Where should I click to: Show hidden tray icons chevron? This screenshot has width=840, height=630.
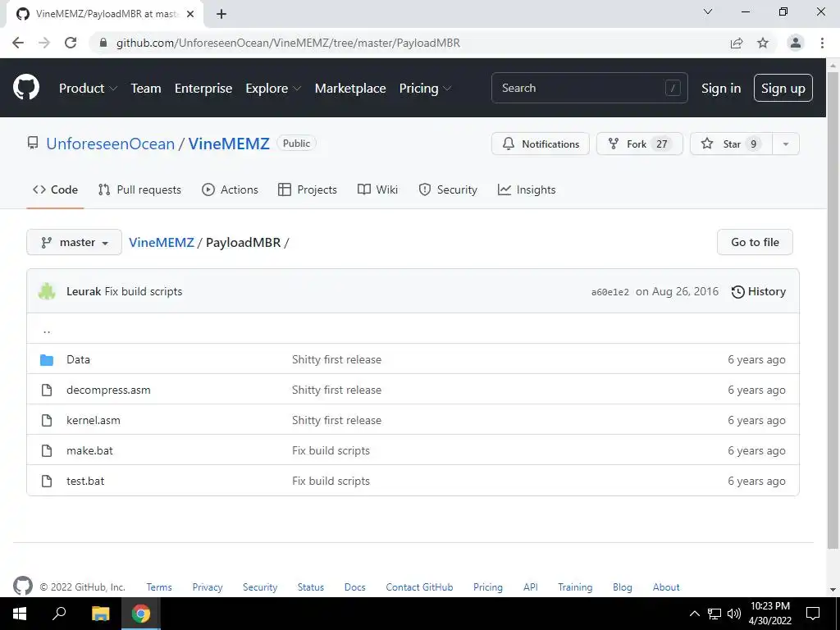point(694,614)
